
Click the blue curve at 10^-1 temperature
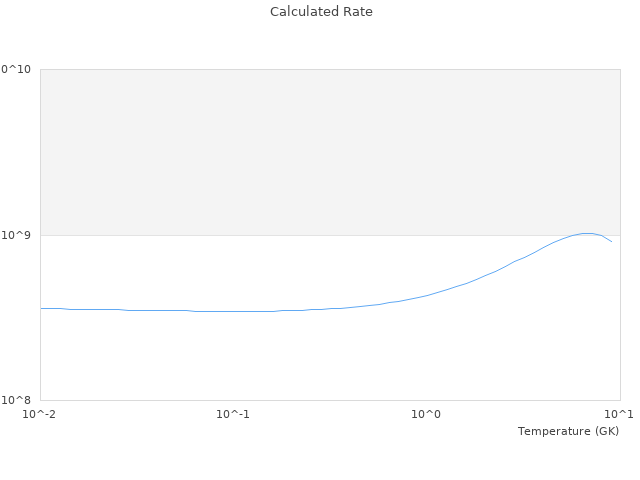pos(233,311)
